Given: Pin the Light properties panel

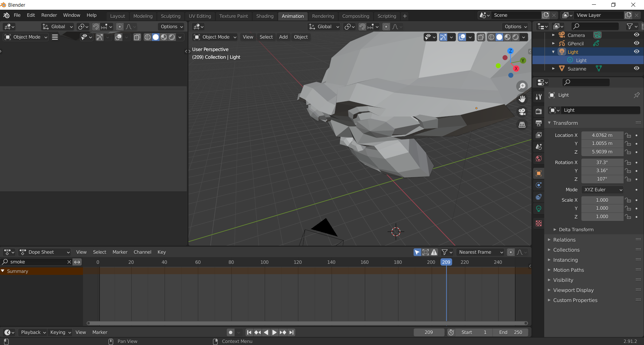Looking at the screenshot, I should [x=636, y=95].
